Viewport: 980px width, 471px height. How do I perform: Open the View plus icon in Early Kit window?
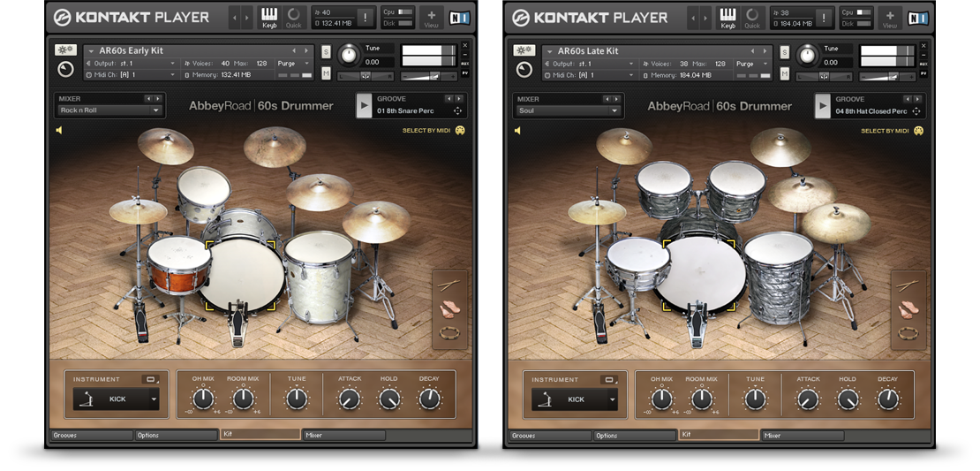coord(431,18)
